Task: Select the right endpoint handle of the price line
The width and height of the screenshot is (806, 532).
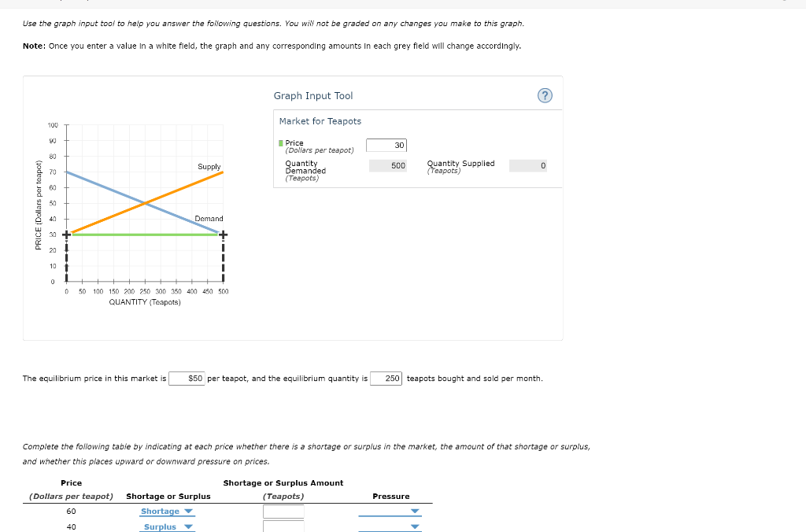Action: [224, 234]
